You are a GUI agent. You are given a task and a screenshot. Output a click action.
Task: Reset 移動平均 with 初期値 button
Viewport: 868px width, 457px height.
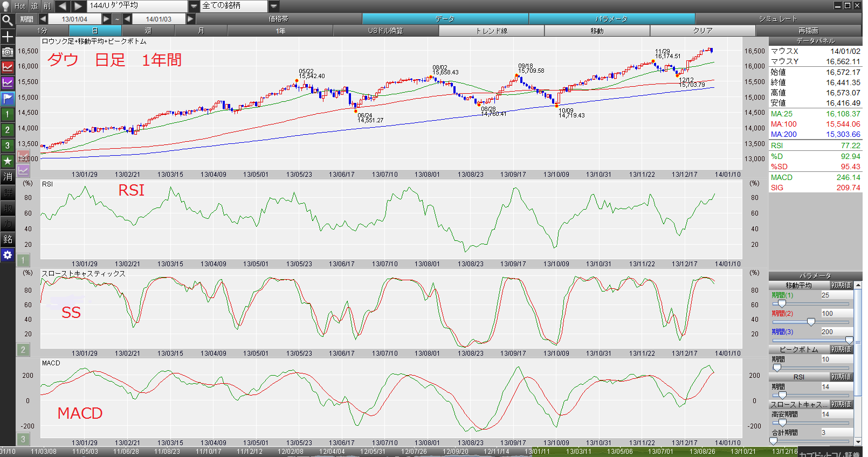point(841,285)
